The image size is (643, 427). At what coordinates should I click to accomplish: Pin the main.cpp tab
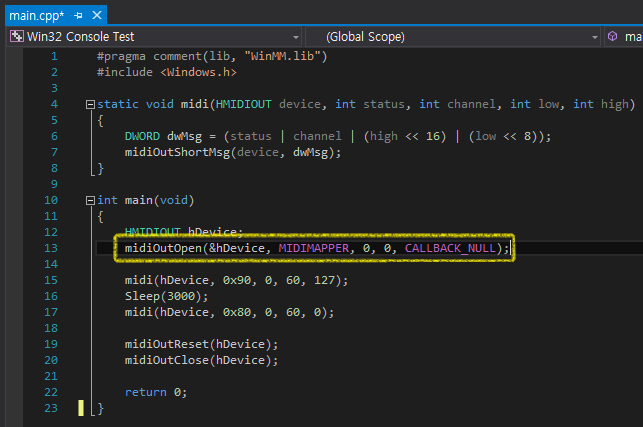click(77, 16)
